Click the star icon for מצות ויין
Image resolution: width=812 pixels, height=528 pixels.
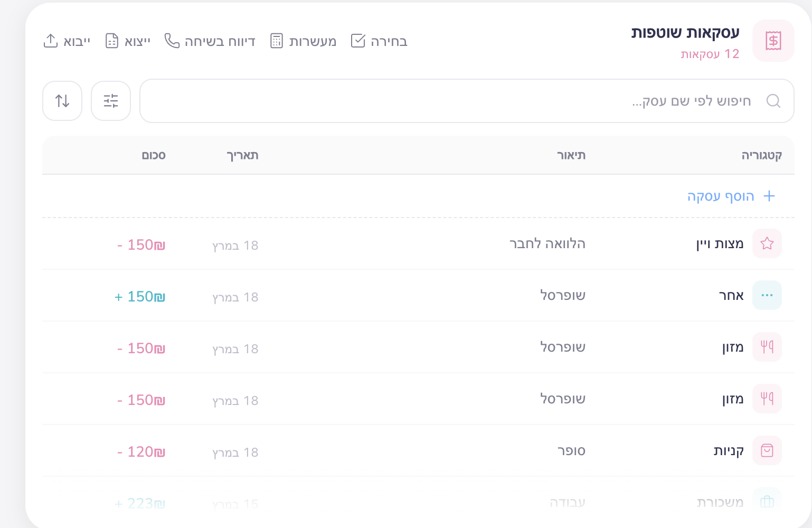767,243
